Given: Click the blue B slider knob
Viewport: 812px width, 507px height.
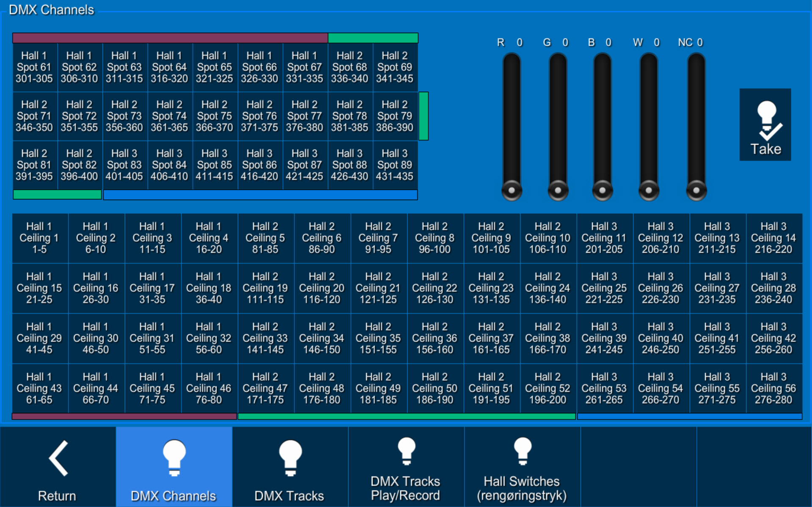Looking at the screenshot, I should coord(602,190).
